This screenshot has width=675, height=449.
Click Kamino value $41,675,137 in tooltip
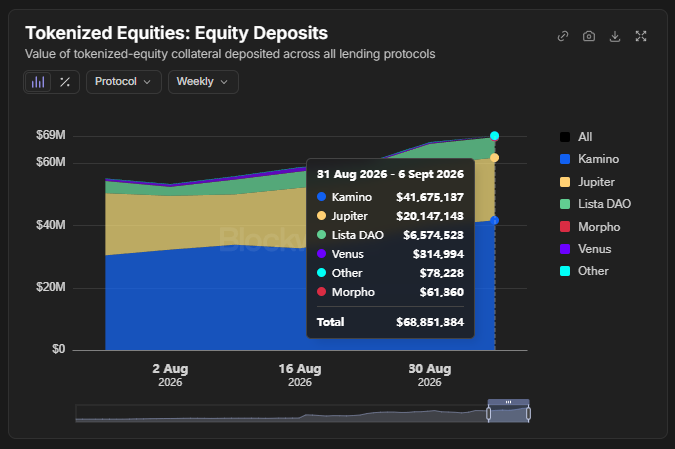point(430,197)
